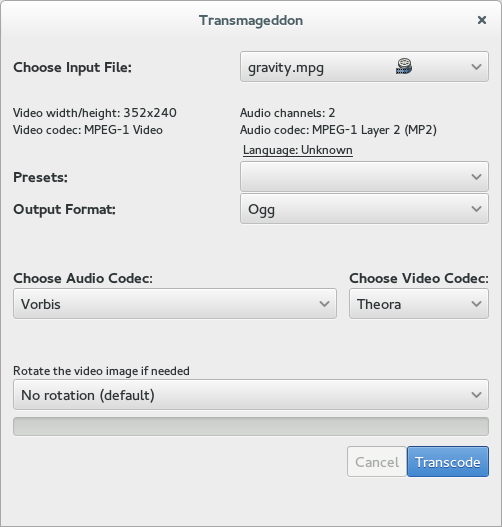Open the Theora video codec dropdown

[419, 303]
